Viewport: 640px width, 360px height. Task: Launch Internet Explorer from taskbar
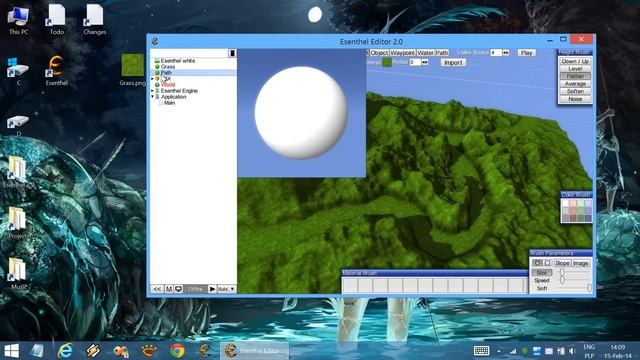(64, 351)
